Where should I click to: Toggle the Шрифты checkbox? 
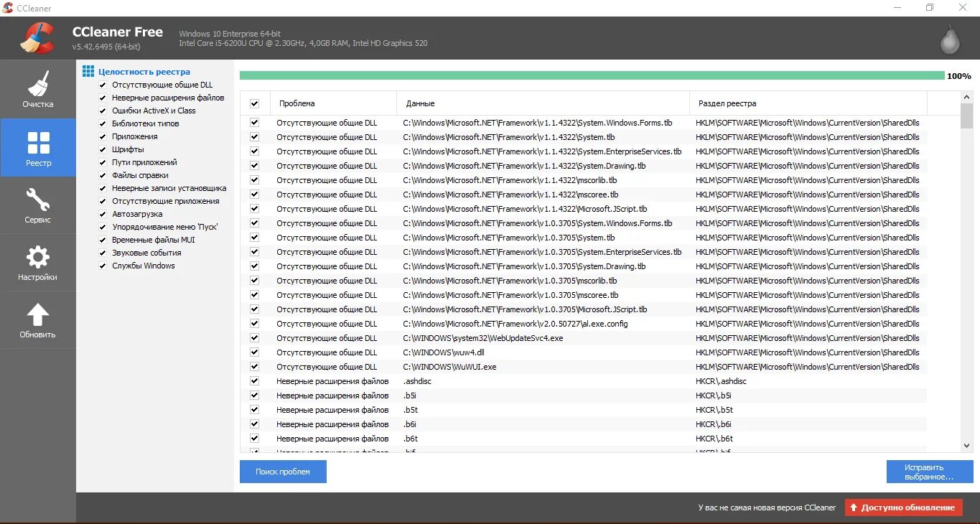pyautogui.click(x=103, y=149)
